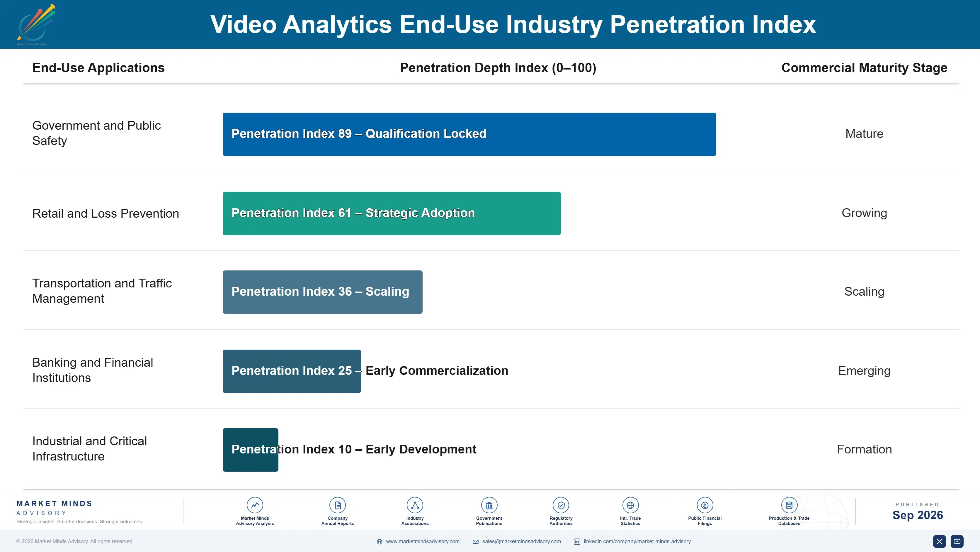This screenshot has height=552, width=980.
Task: Select the Penetration Index 89 bar
Action: tap(469, 134)
